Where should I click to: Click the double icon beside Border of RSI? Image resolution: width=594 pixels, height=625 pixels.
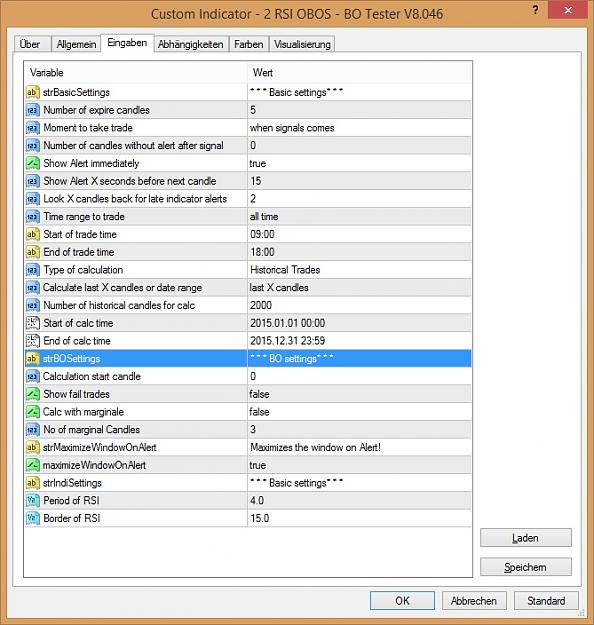pos(33,518)
